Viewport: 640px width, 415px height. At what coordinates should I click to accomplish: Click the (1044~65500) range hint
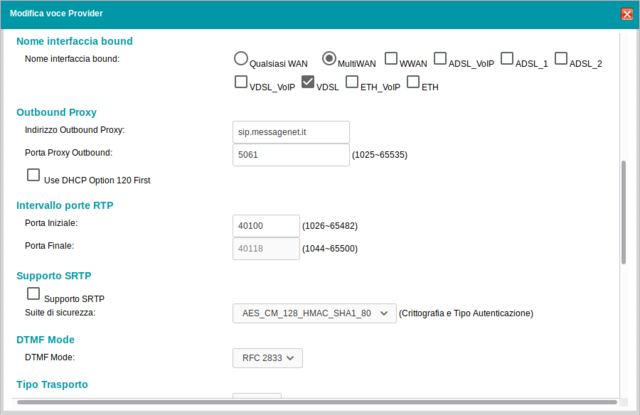(330, 249)
